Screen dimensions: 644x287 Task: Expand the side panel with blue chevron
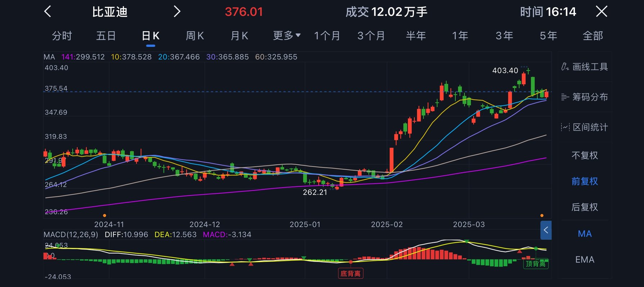click(x=546, y=230)
